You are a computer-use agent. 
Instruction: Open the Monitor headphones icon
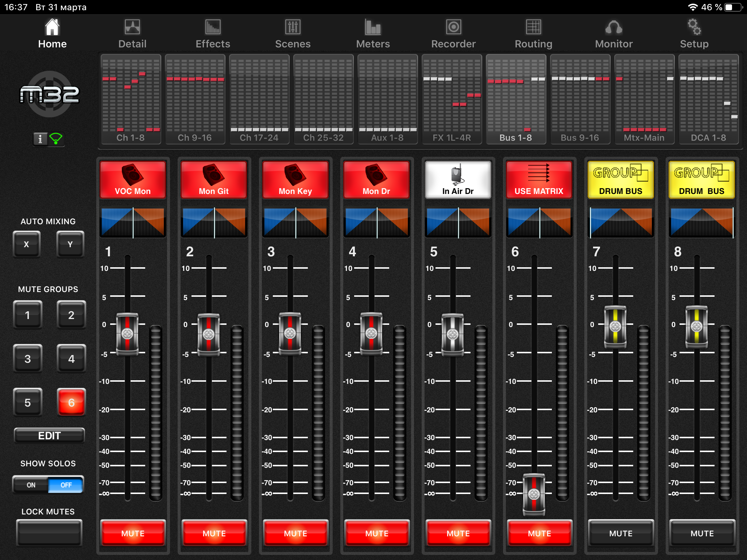(614, 27)
